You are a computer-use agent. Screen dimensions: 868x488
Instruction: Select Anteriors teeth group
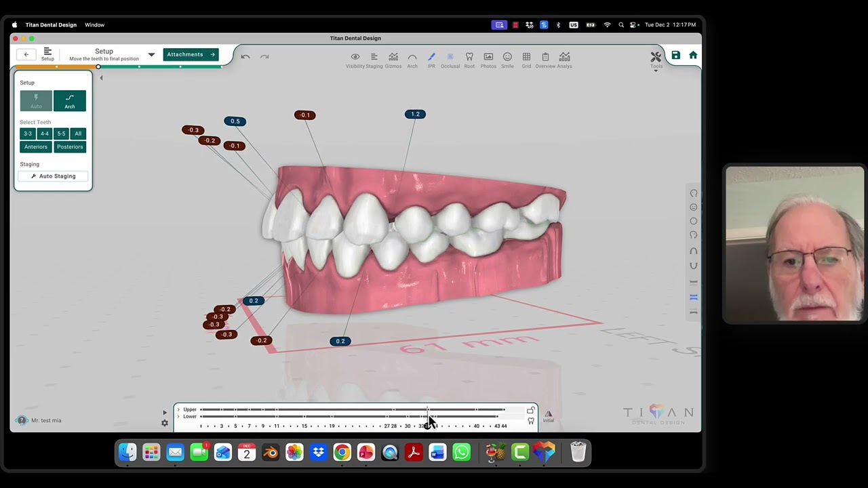36,146
